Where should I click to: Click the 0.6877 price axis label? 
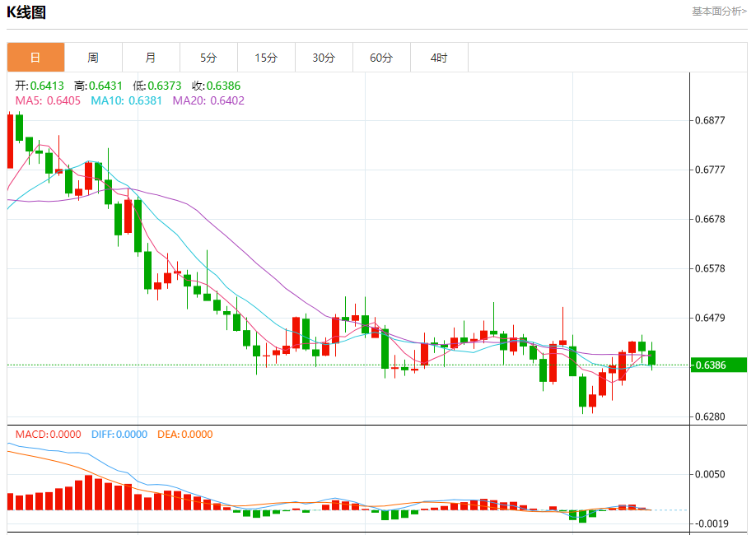(x=710, y=120)
